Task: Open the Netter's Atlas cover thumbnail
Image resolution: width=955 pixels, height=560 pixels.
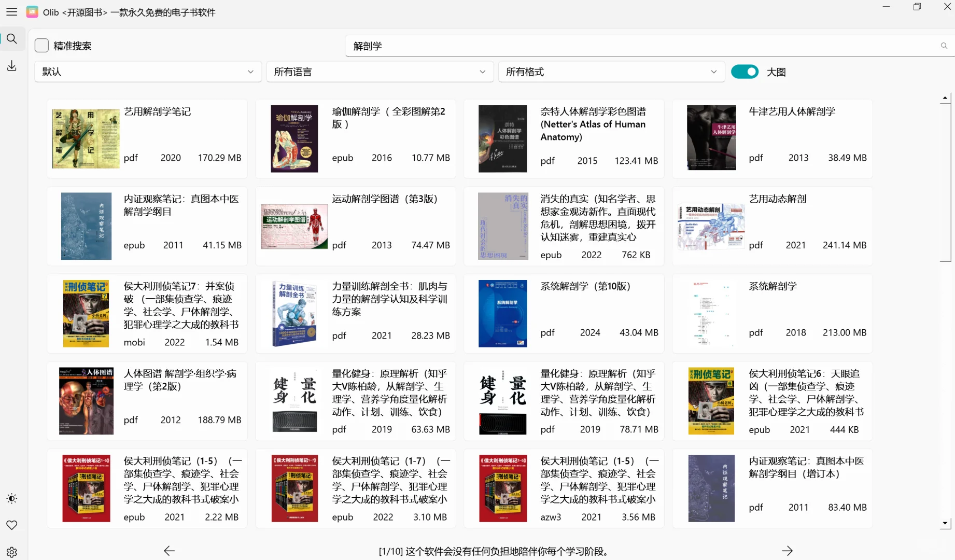Action: (502, 139)
